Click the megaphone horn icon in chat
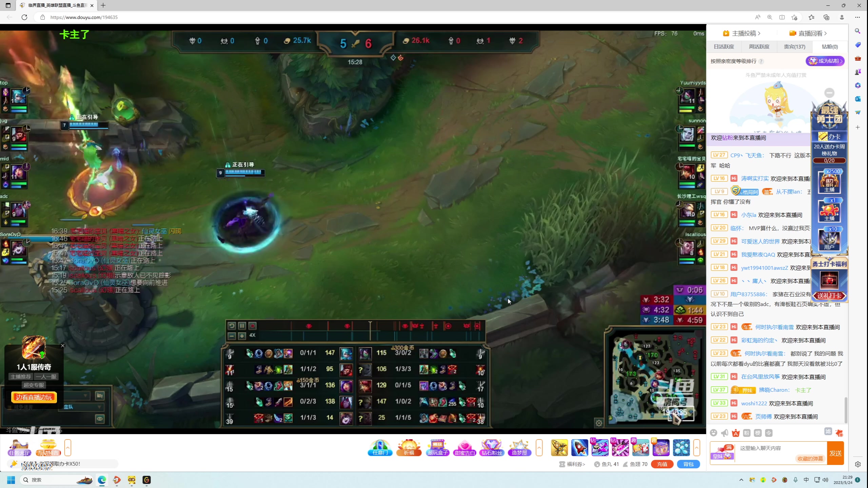This screenshot has height=488, width=868. click(725, 433)
